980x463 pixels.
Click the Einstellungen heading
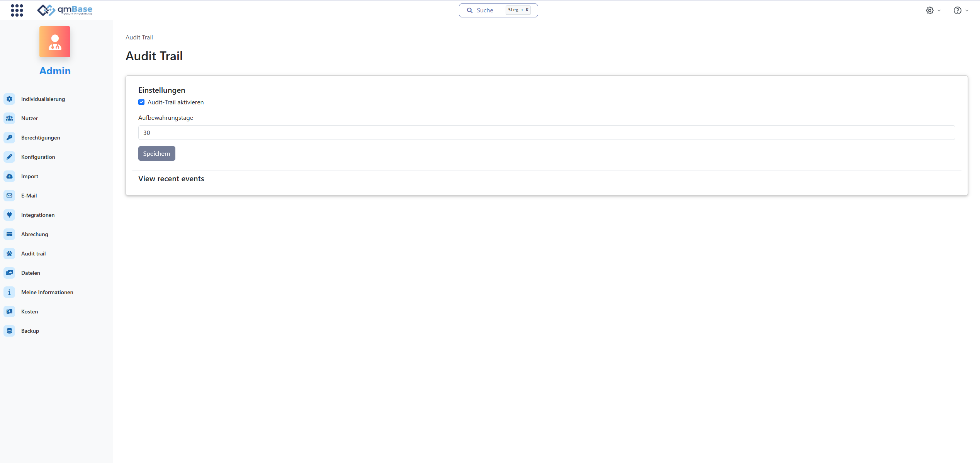point(162,90)
